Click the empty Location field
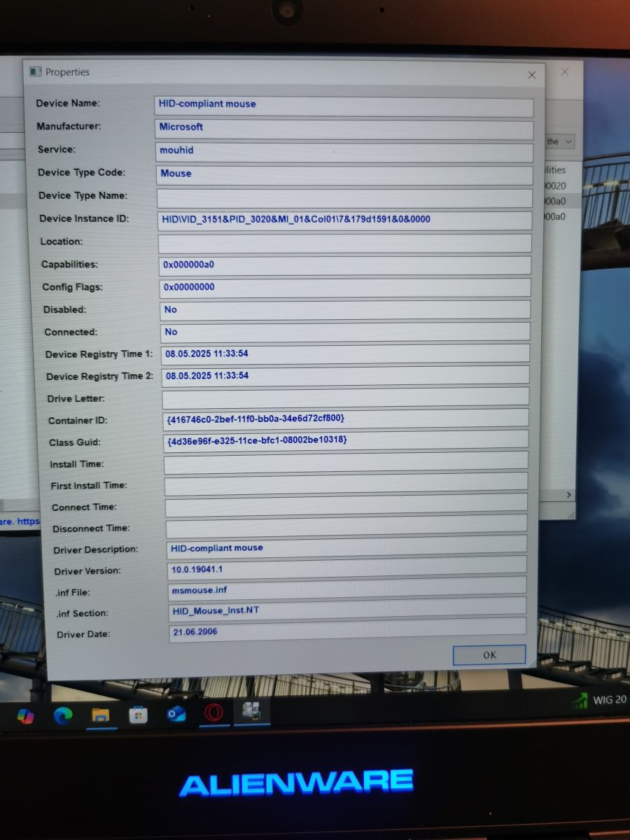This screenshot has height=840, width=630. point(345,244)
